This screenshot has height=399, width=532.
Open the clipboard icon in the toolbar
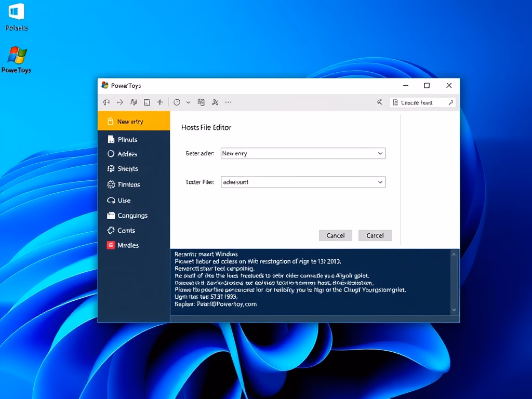click(x=148, y=102)
